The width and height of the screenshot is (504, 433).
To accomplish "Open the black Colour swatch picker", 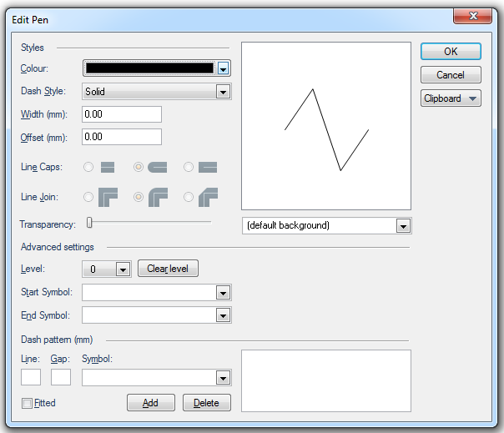I will pyautogui.click(x=156, y=68).
